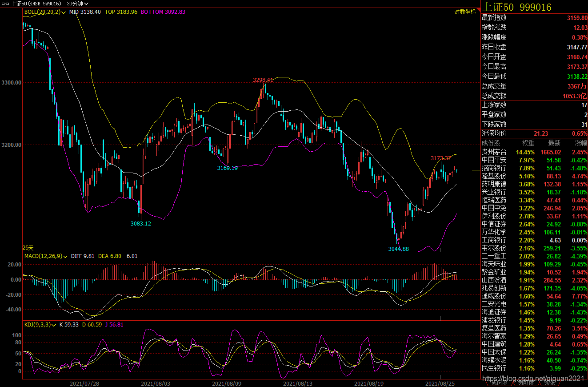Expand the KDJ(9,3,3) indicator dropdown
Image resolution: width=588 pixels, height=387 pixels.
pos(40,324)
